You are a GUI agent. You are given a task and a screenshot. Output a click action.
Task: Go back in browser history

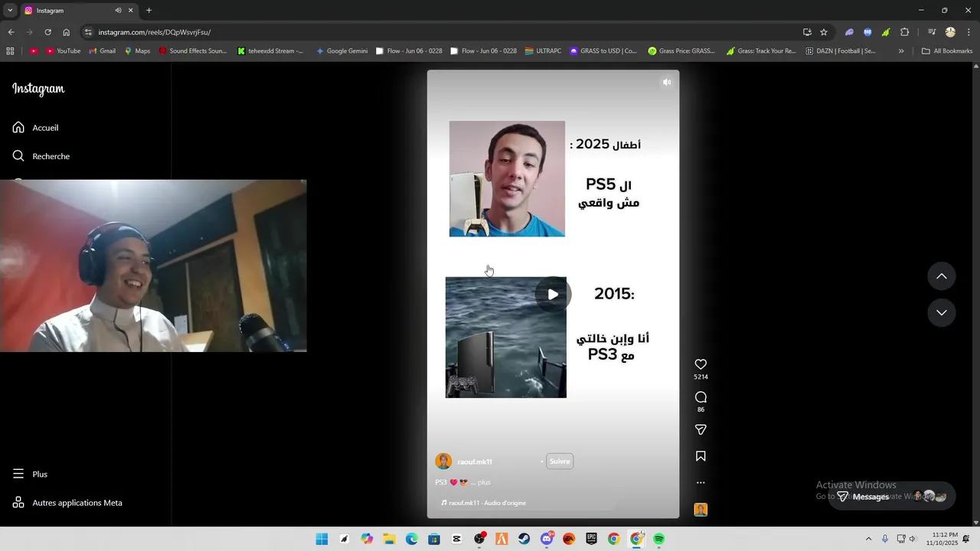tap(11, 32)
